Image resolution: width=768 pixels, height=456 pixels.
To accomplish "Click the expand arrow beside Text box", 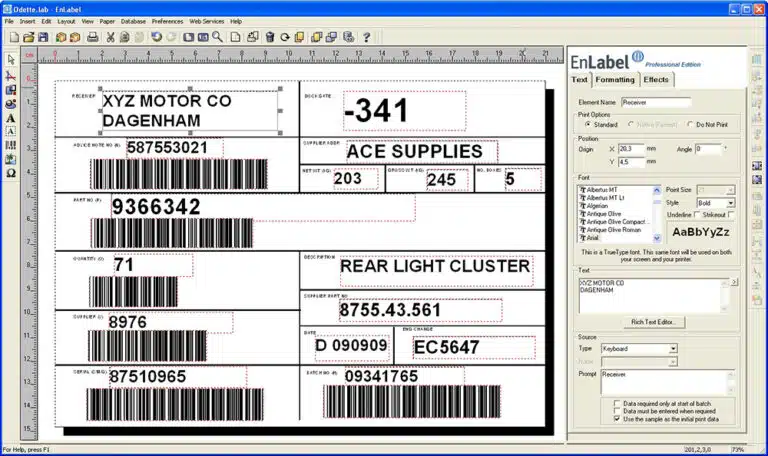I will tap(734, 282).
